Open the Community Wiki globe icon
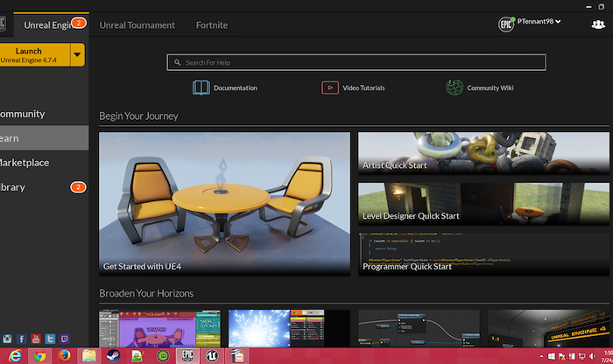 pyautogui.click(x=454, y=87)
